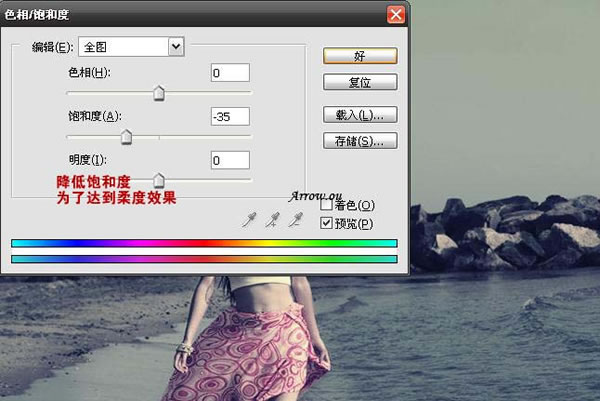The height and width of the screenshot is (401, 600).
Task: Select the plain eyedropper tool
Action: click(249, 220)
